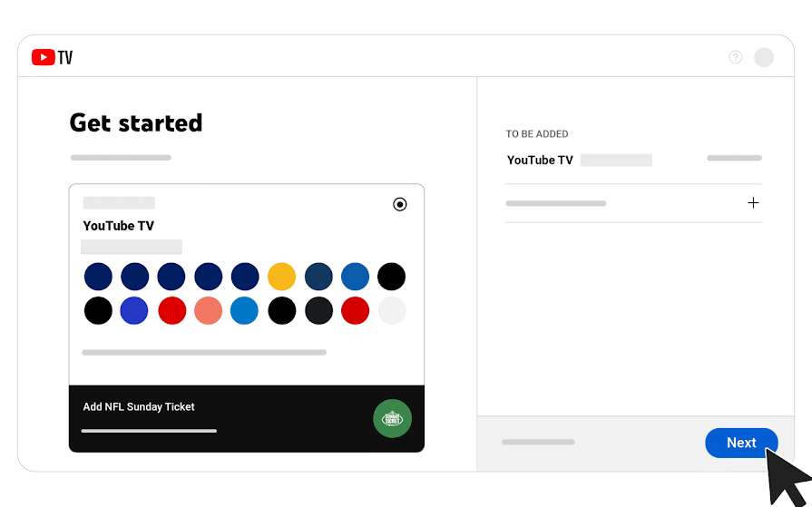Click the YouTube TV logo

[x=52, y=57]
